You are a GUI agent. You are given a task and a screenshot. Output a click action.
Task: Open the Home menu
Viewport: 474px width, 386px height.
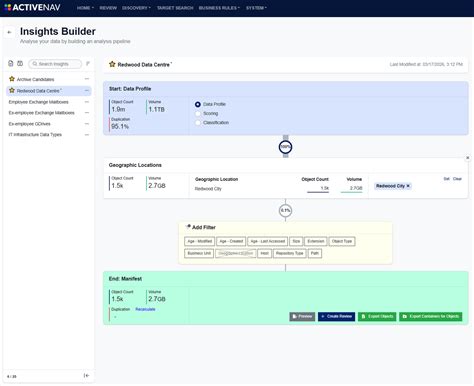click(85, 8)
